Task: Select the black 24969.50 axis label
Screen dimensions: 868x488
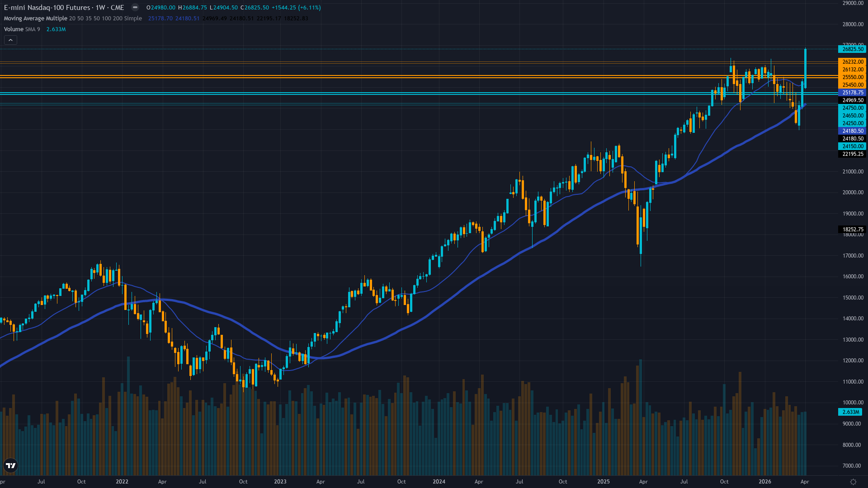Action: pos(853,100)
